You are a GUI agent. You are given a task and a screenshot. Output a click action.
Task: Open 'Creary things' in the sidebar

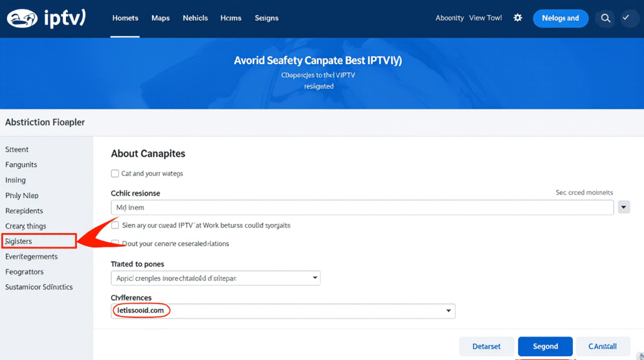(25, 226)
